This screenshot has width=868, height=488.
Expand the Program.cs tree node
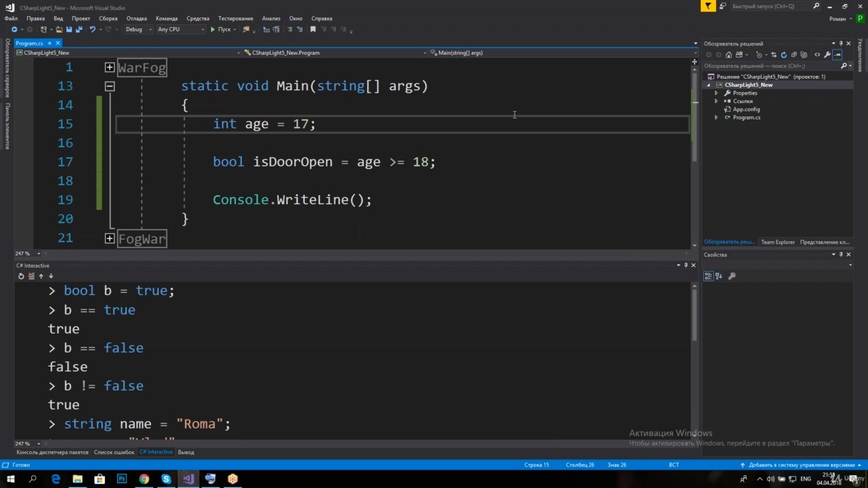[716, 117]
